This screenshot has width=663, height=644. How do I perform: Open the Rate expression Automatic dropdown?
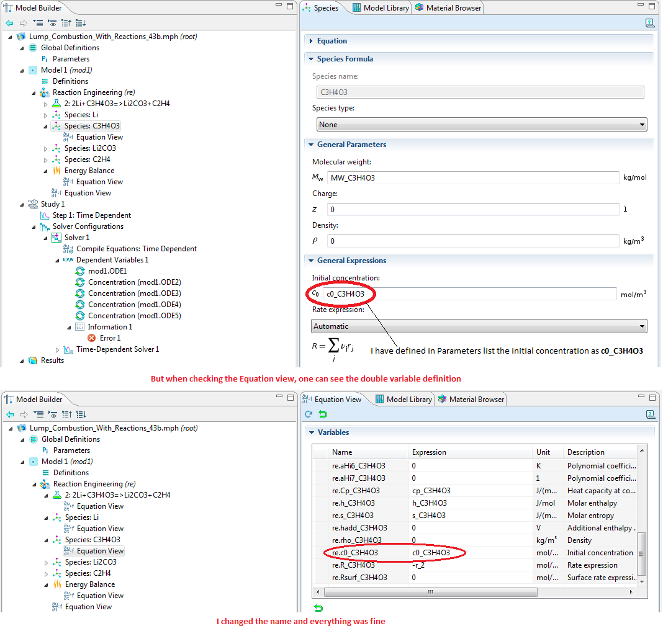(x=479, y=326)
